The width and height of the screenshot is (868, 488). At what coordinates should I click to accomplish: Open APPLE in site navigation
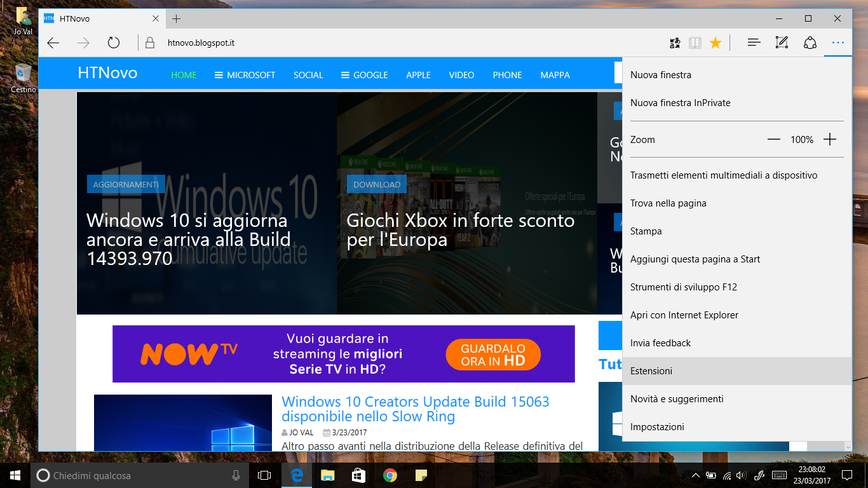419,75
